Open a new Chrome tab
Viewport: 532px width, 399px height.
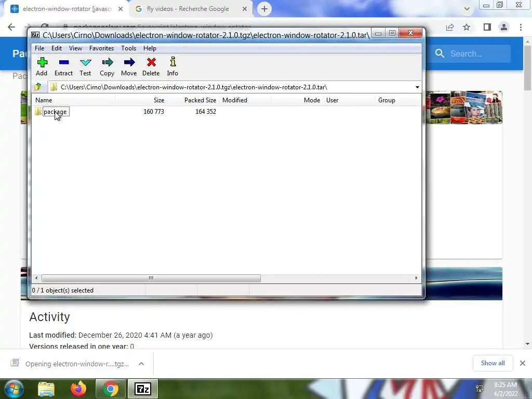coord(264,9)
